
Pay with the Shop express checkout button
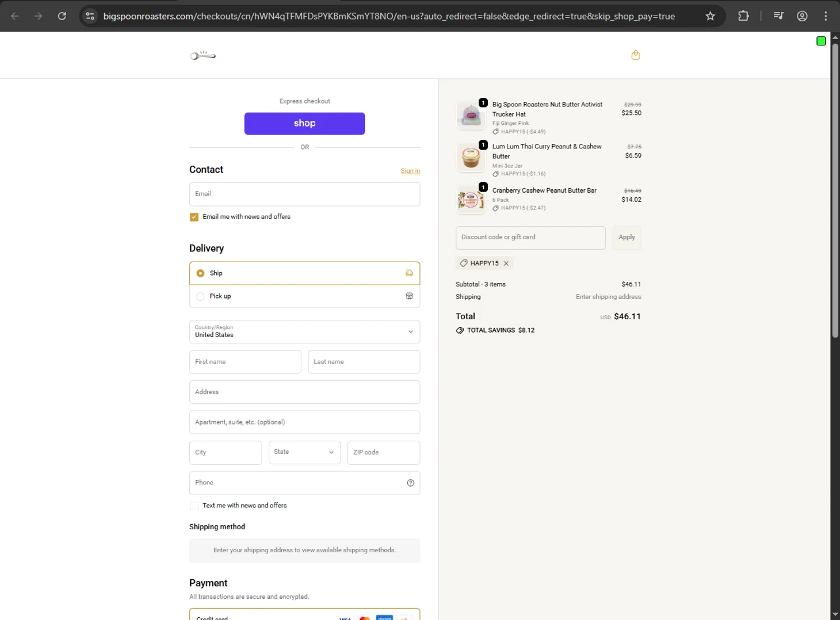tap(305, 124)
